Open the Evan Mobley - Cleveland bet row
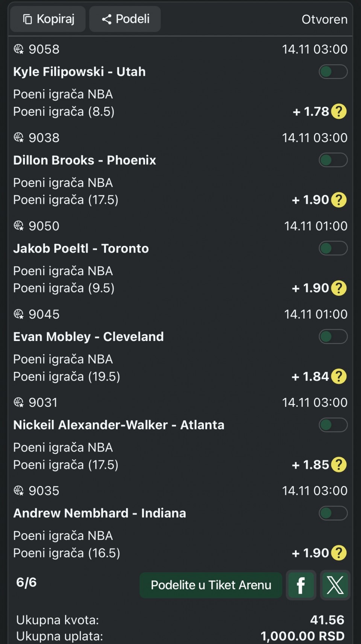 88,337
